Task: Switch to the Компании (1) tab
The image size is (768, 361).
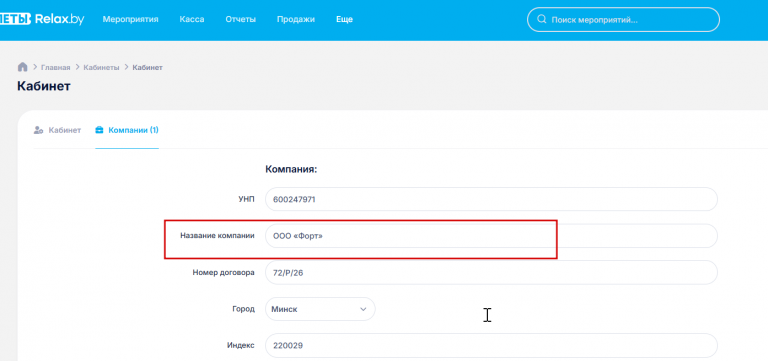Action: 127,130
